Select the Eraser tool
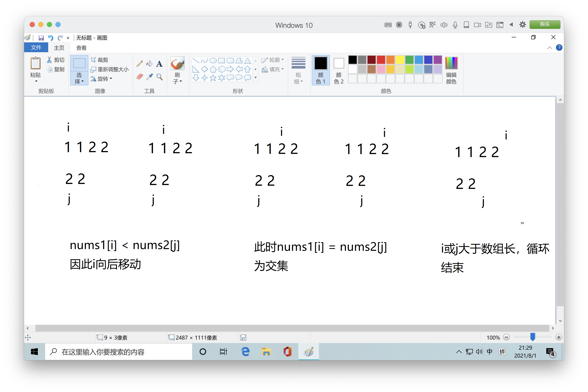The image size is (588, 392). 139,77
